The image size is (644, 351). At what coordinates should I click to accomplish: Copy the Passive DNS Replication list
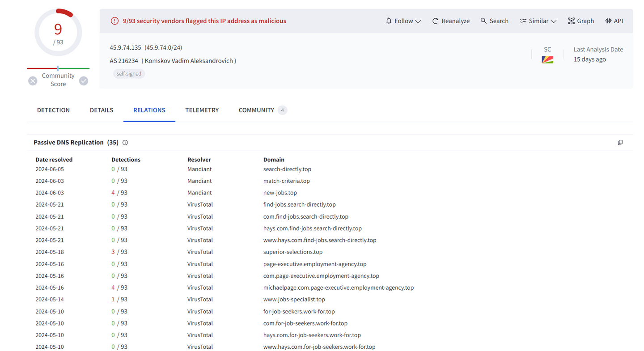coord(620,142)
